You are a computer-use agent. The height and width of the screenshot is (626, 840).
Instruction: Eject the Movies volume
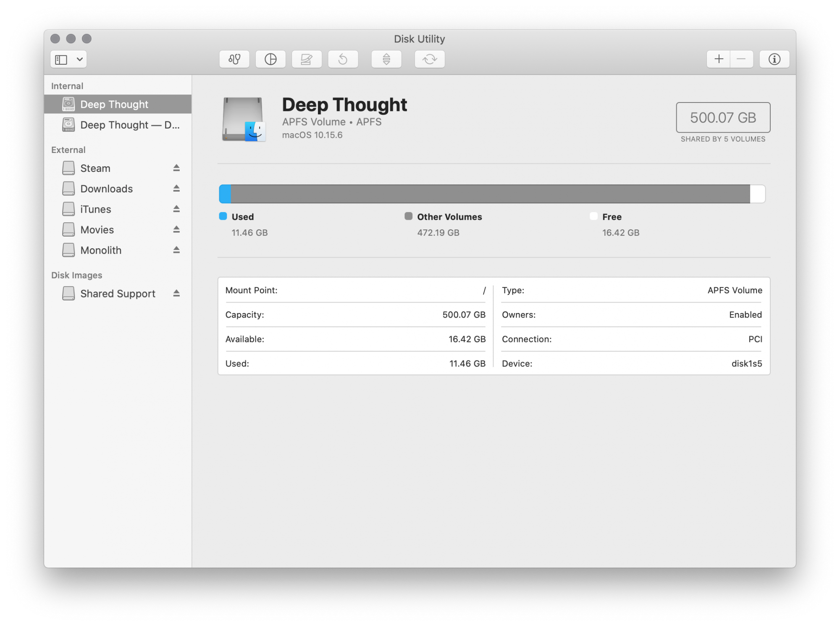tap(176, 229)
